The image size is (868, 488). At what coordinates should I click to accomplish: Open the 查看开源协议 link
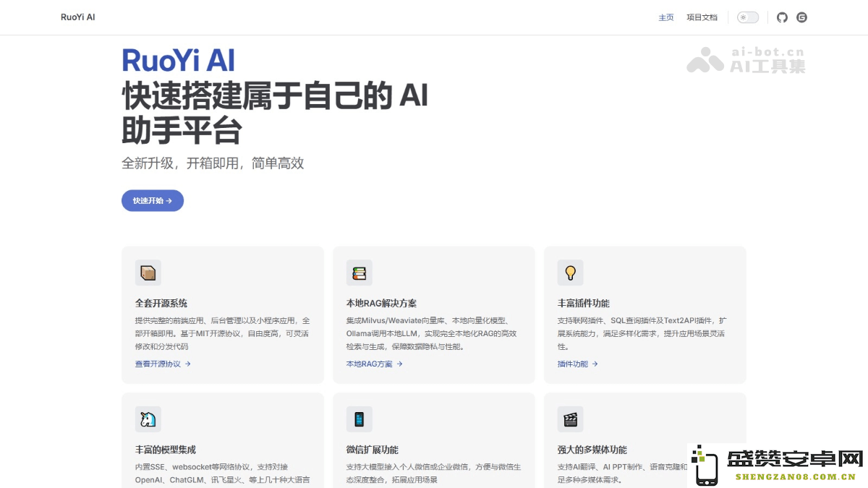point(163,364)
